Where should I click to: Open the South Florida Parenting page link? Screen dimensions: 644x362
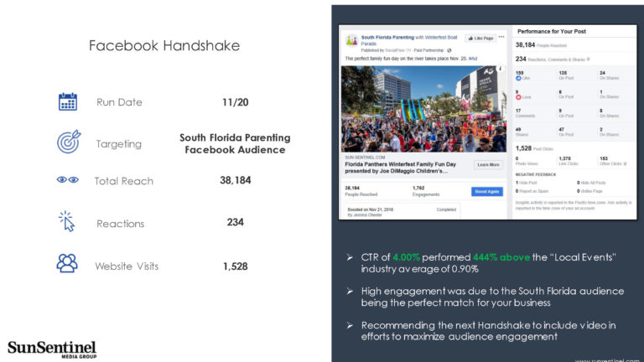click(387, 38)
